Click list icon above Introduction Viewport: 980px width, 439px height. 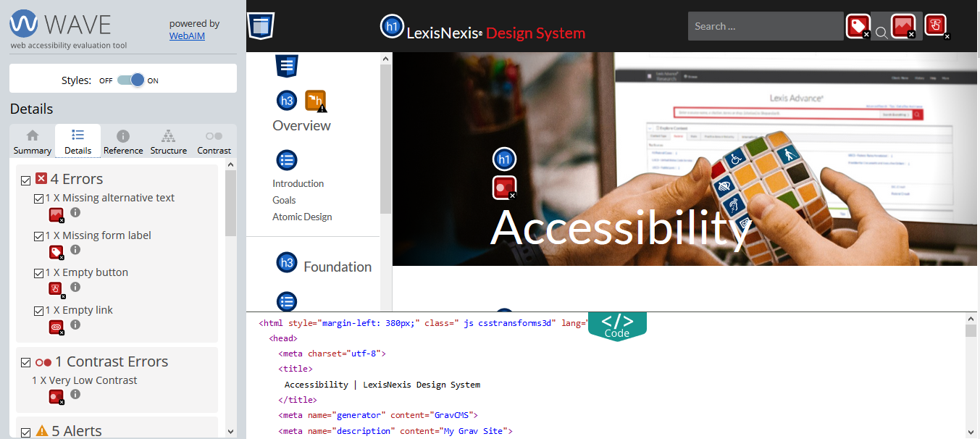(x=287, y=160)
